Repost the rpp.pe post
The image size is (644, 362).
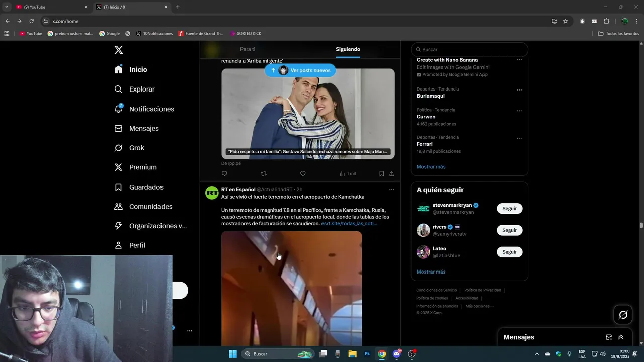coord(264,174)
